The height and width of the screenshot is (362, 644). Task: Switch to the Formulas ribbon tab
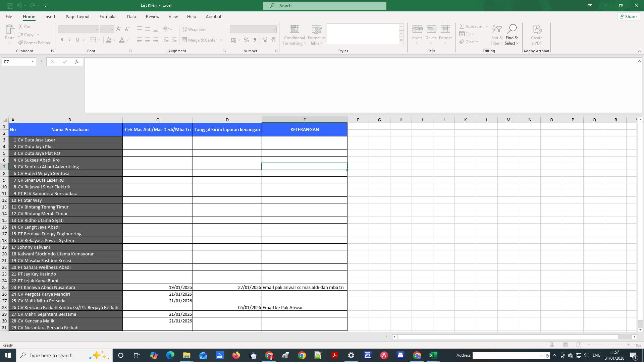point(108,16)
